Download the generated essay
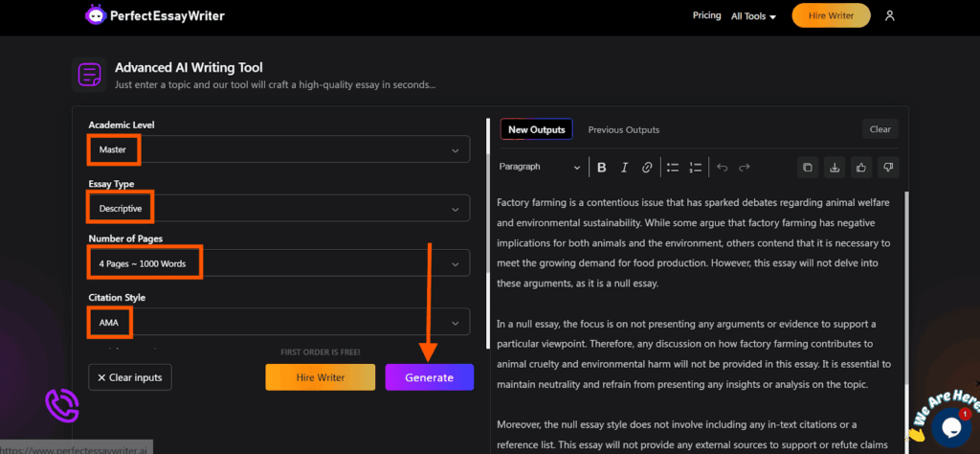 point(835,167)
